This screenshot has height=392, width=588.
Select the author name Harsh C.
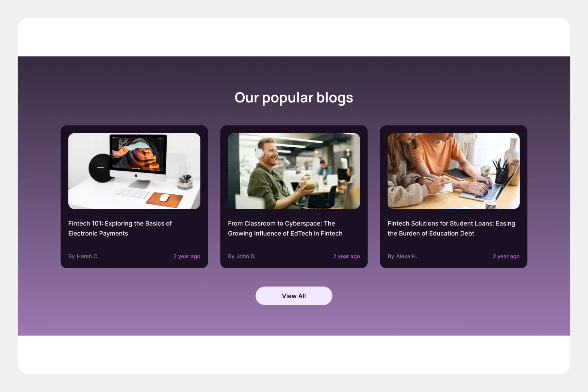pyautogui.click(x=88, y=256)
